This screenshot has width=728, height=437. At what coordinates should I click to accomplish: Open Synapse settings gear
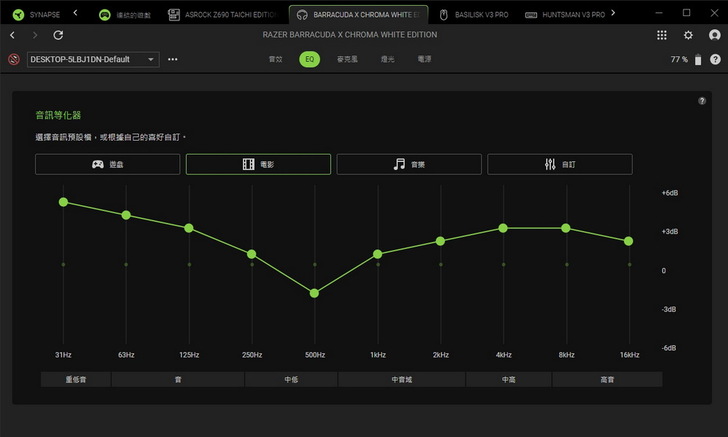[x=688, y=35]
